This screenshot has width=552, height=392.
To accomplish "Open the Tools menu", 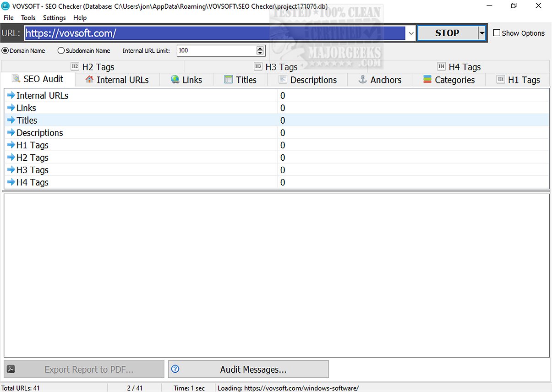I will (28, 17).
